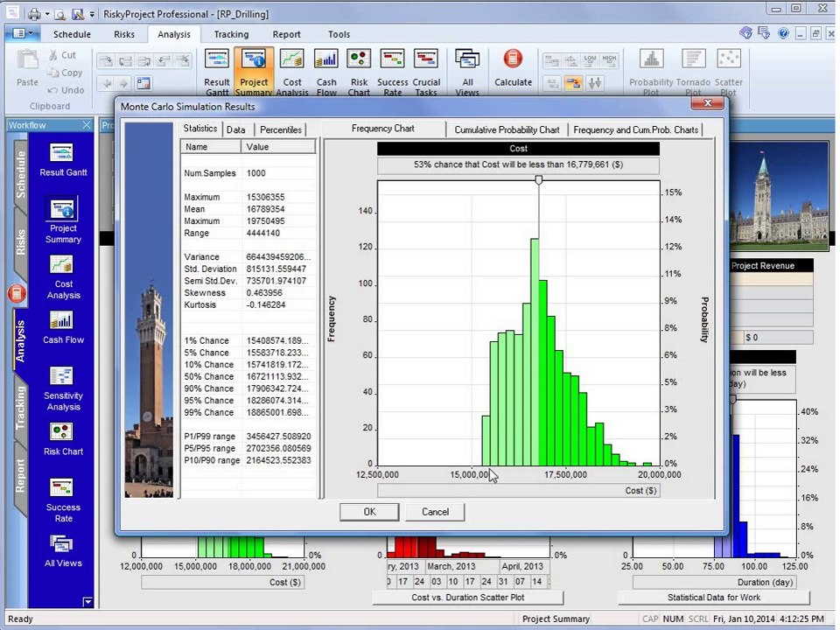Close the Monte Carlo Simulation Results dialog
The height and width of the screenshot is (630, 840).
(707, 103)
